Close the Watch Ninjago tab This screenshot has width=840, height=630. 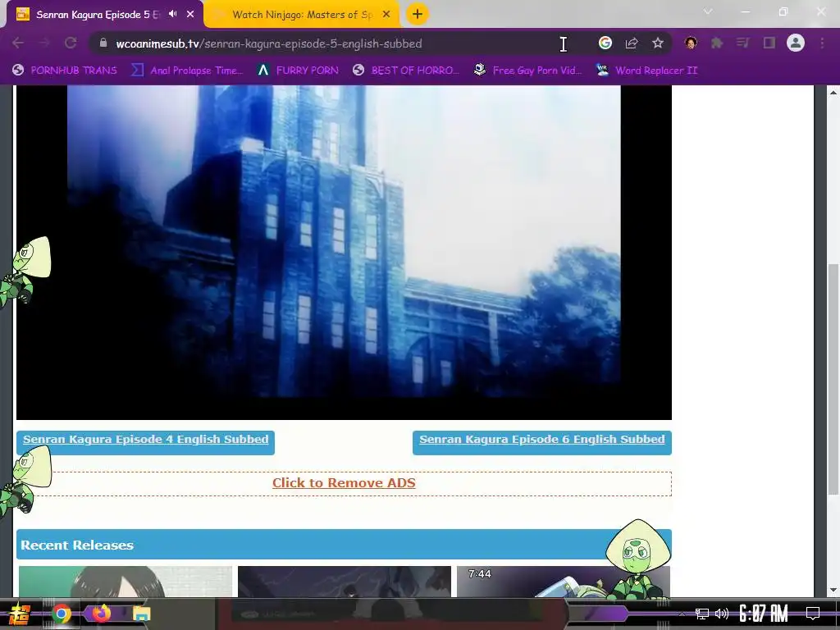point(386,15)
